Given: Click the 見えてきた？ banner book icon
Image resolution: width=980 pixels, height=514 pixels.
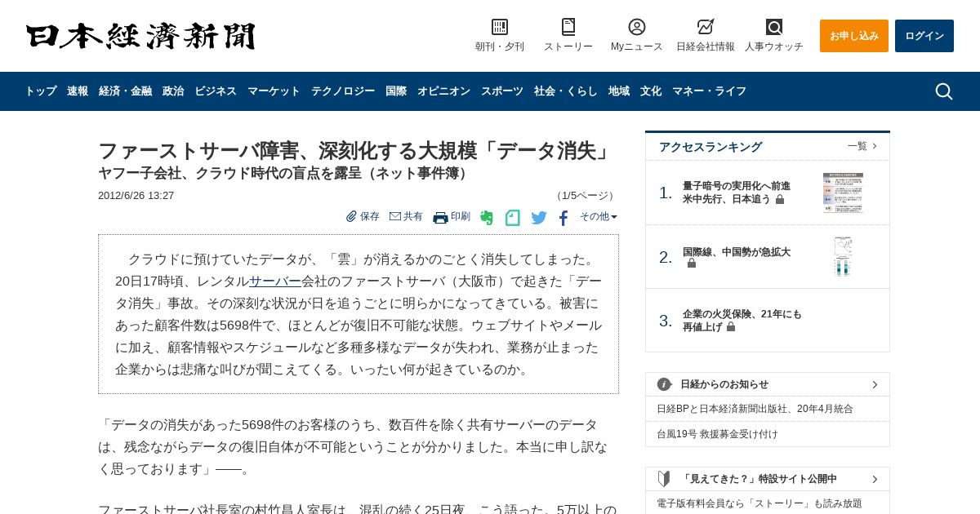Looking at the screenshot, I should click(664, 479).
